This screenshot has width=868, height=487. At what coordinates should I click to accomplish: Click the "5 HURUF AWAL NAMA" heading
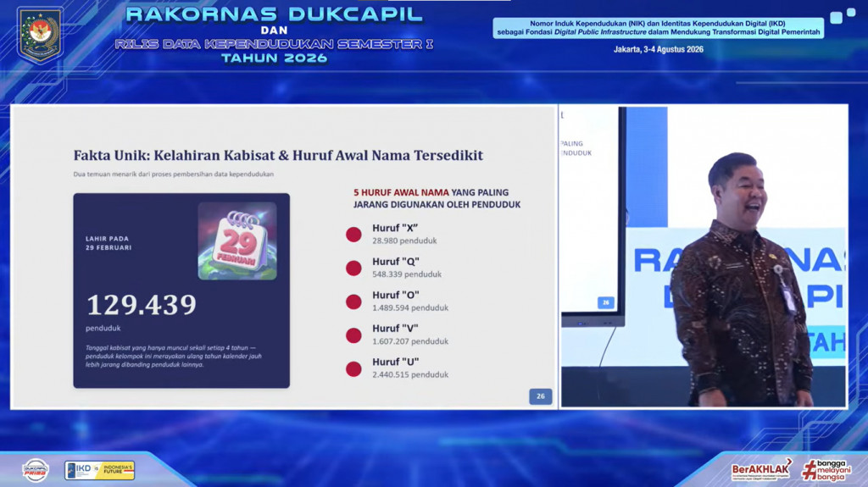401,192
